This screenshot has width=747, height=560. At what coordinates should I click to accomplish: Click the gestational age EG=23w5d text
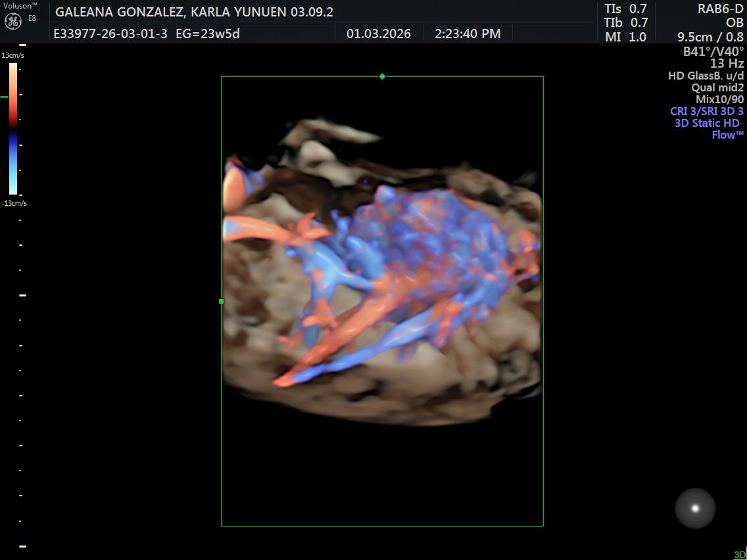tap(208, 34)
